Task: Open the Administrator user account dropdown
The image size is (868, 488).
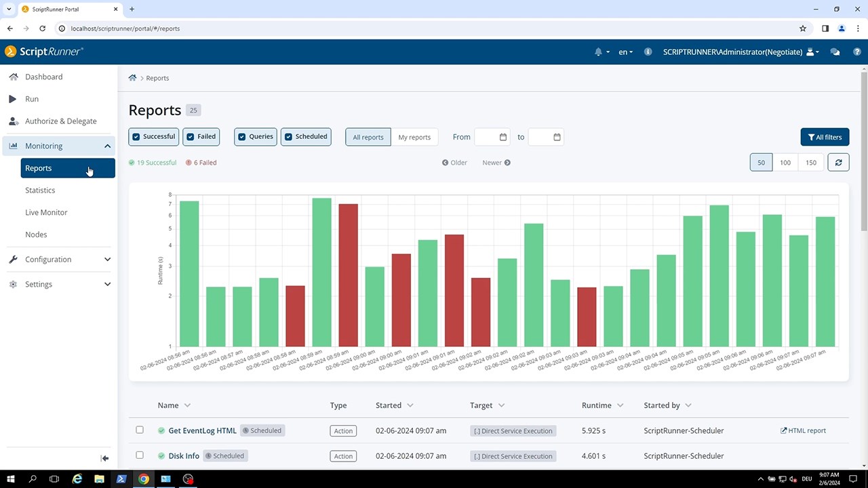Action: coord(741,52)
